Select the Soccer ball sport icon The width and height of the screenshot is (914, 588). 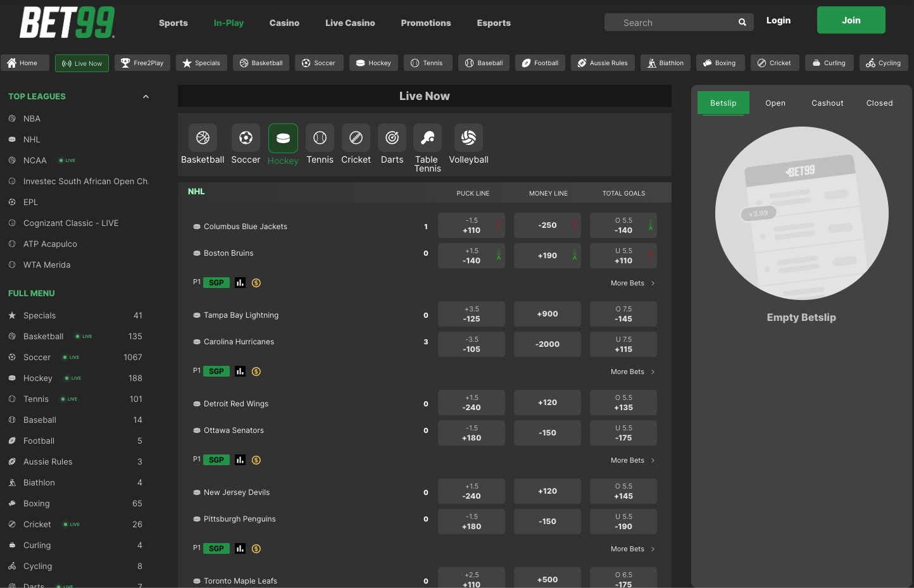(246, 138)
